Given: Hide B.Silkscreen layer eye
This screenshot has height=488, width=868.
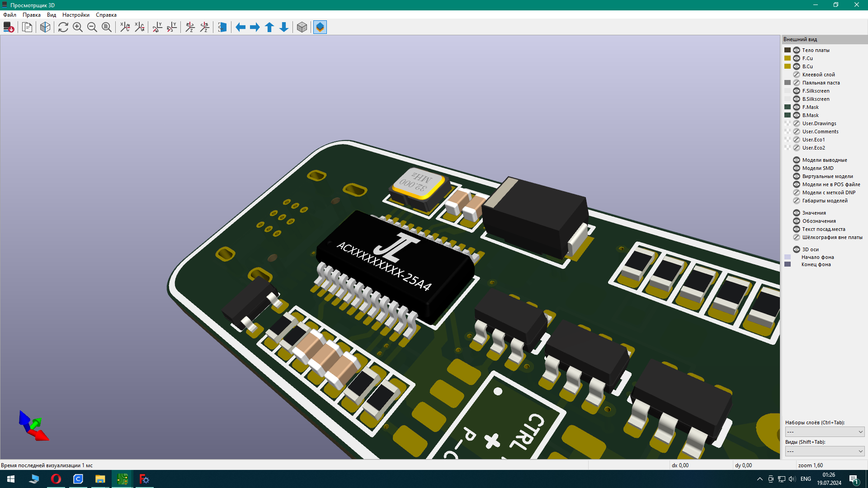Looking at the screenshot, I should coord(797,99).
